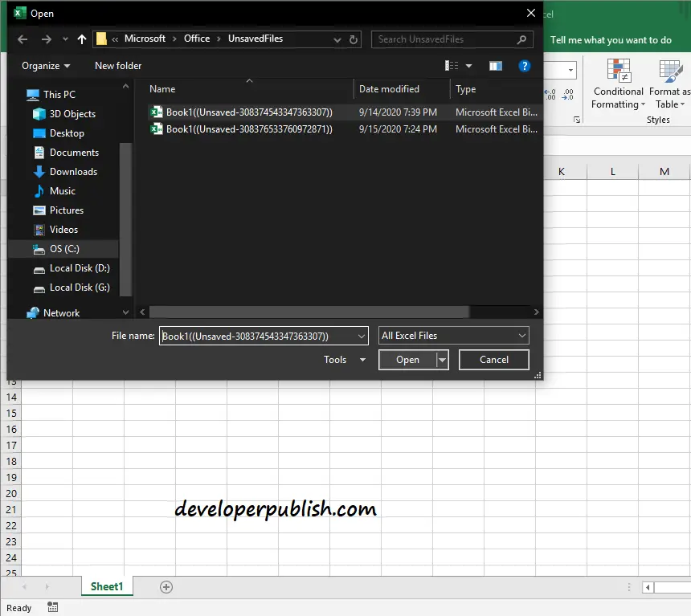Click macro recording icon in status bar
Viewport: 691px width, 616px height.
pyautogui.click(x=52, y=608)
